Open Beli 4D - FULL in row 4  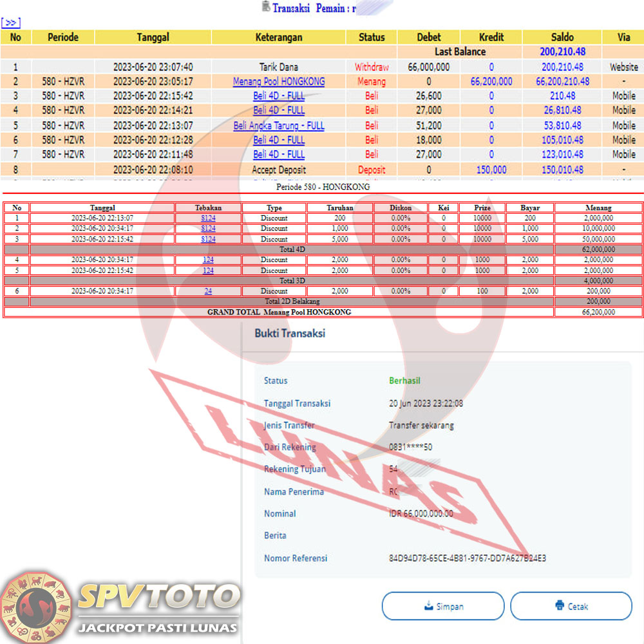coord(279,110)
